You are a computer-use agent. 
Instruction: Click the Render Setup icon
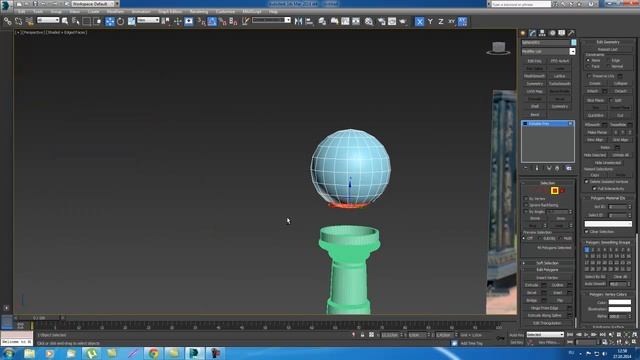(x=381, y=22)
